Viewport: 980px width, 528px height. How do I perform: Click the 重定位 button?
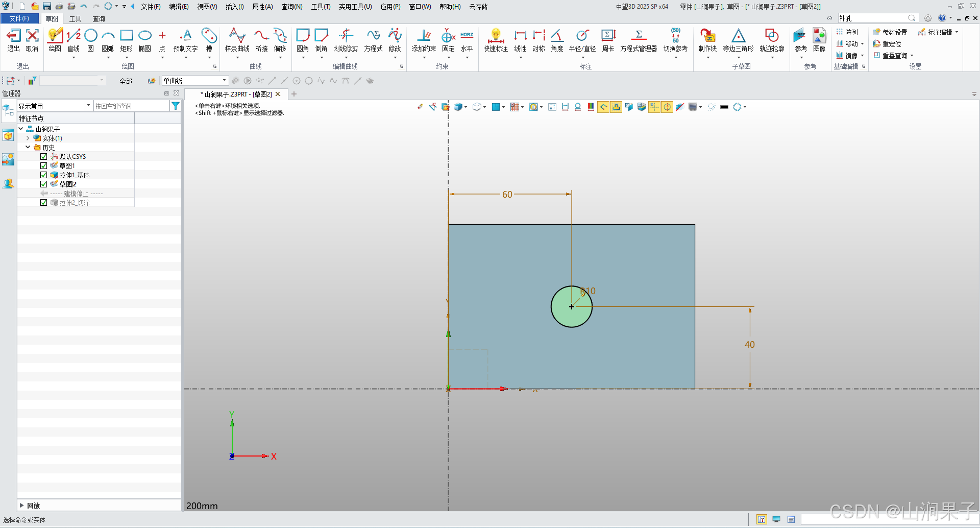click(887, 44)
